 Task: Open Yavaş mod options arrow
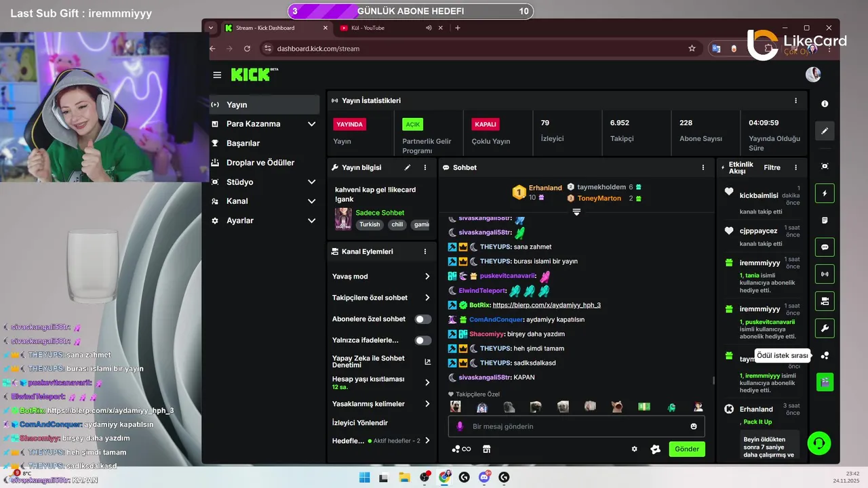click(x=427, y=277)
